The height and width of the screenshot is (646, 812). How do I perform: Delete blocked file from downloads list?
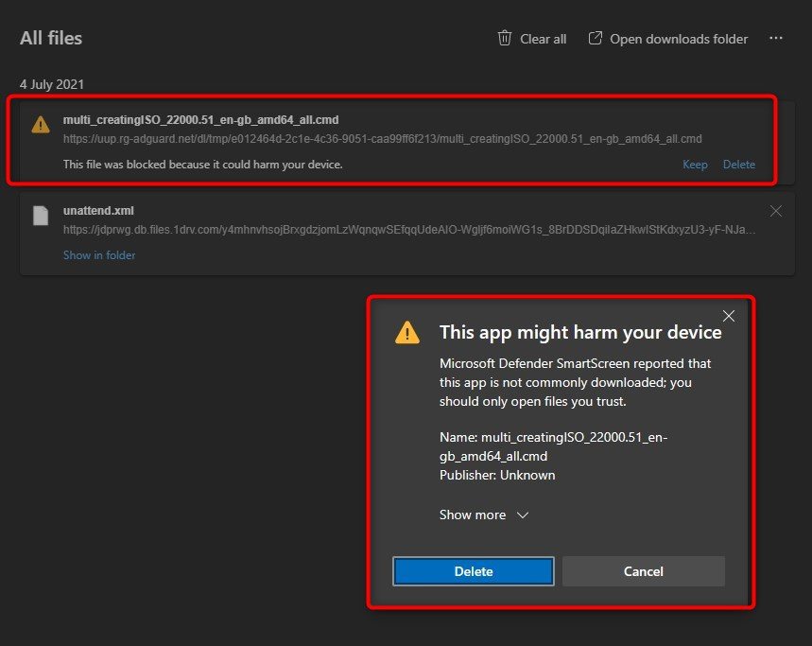[x=738, y=165]
